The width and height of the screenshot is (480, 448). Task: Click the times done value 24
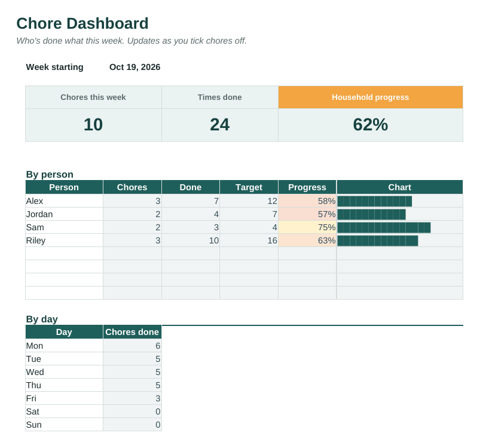point(220,125)
